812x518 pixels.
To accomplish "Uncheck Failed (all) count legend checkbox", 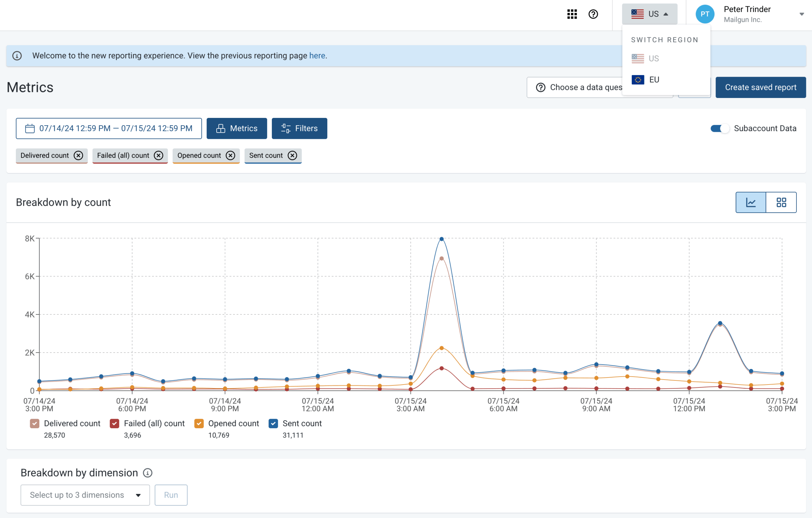I will point(115,423).
